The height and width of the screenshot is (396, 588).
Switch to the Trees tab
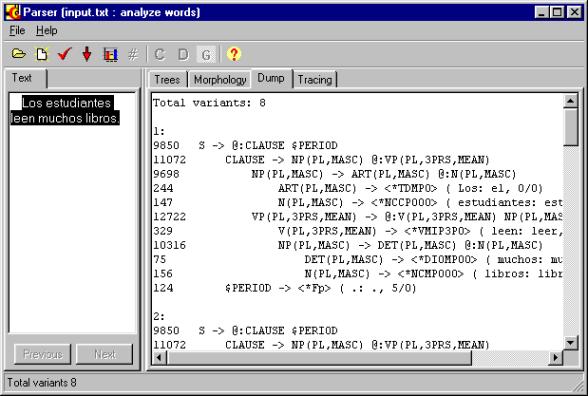167,80
